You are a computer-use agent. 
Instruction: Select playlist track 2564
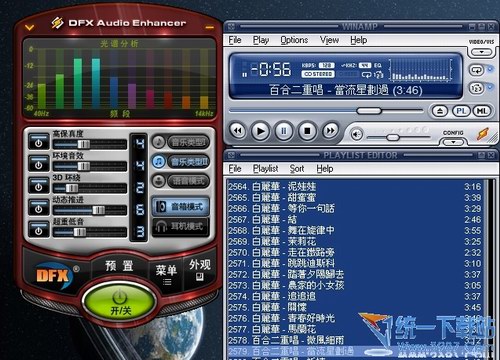pyautogui.click(x=355, y=186)
